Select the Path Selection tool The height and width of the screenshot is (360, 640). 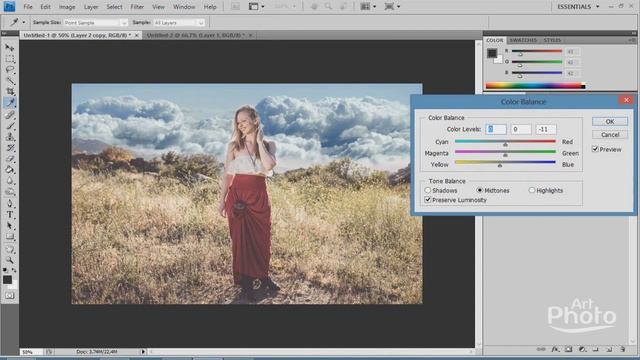point(10,226)
